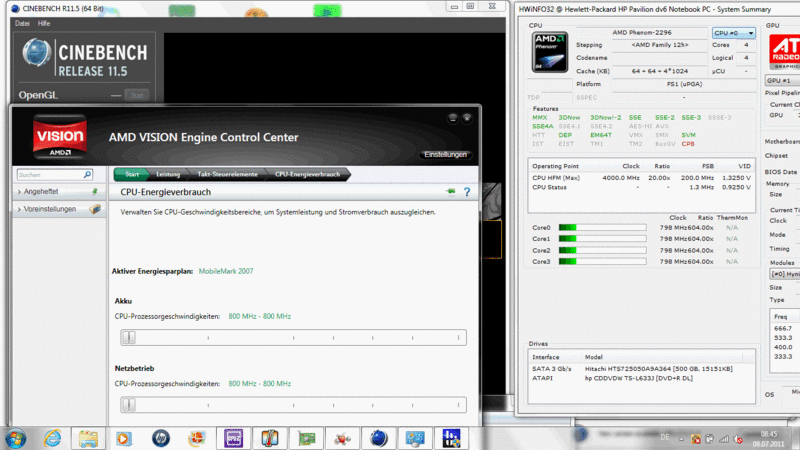This screenshot has height=450, width=800.
Task: Pin the CPU-Energieverbrauch page with green pin
Action: [x=451, y=192]
